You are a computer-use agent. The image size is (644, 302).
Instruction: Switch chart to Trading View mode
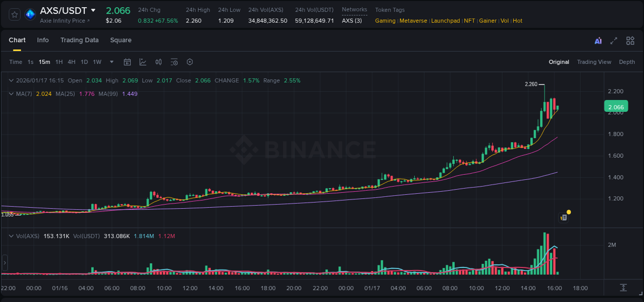click(x=594, y=62)
